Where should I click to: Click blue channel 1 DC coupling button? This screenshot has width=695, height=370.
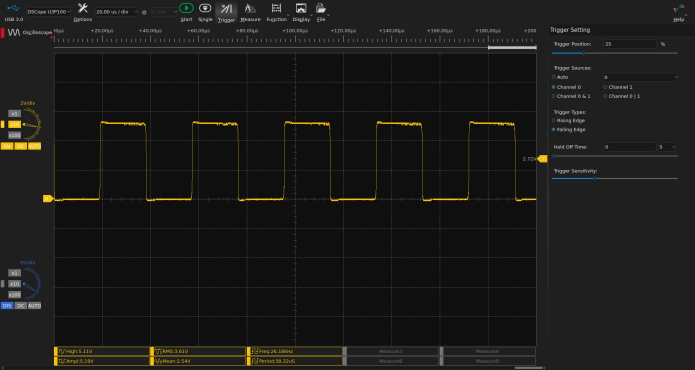(20, 306)
